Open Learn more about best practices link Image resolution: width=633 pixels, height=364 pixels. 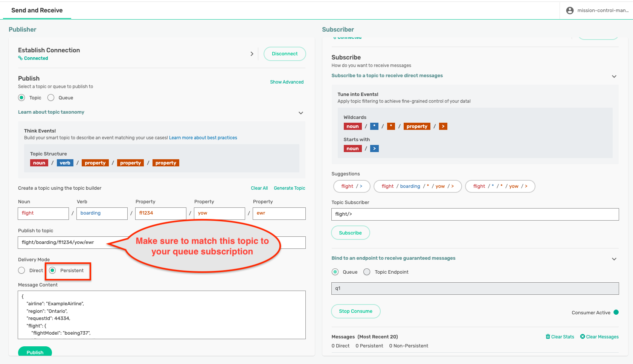203,138
